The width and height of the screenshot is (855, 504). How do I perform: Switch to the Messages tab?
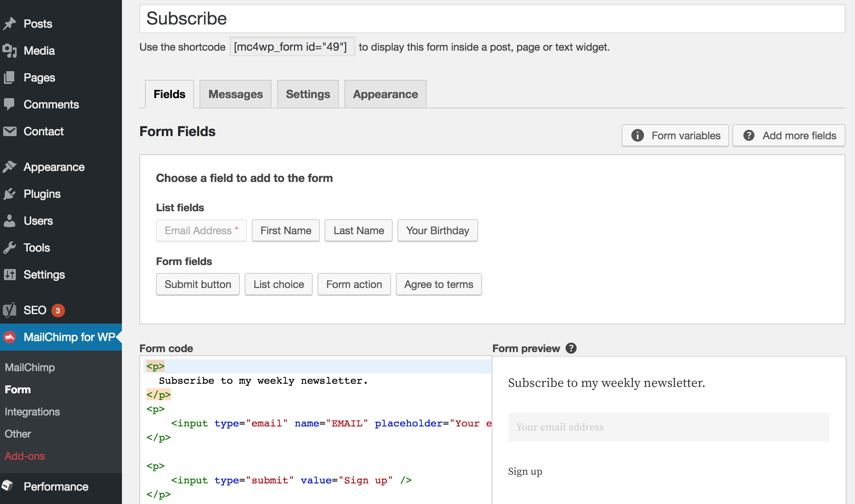point(236,94)
